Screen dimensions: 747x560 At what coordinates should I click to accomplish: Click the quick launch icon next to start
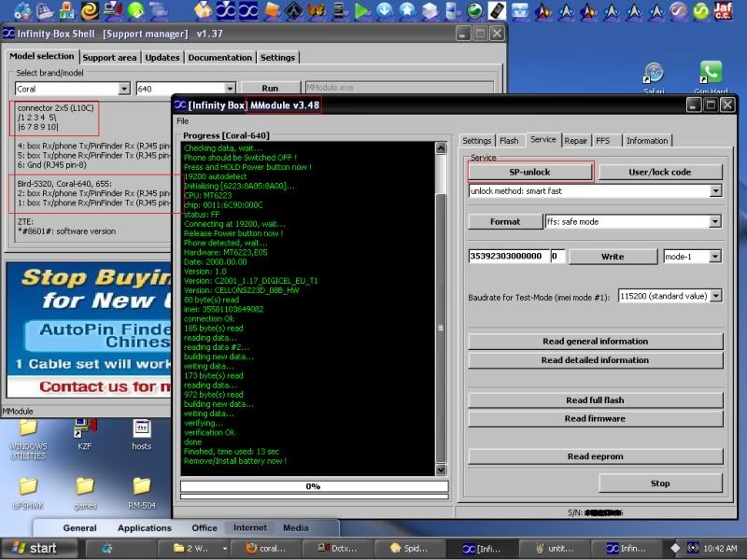106,548
